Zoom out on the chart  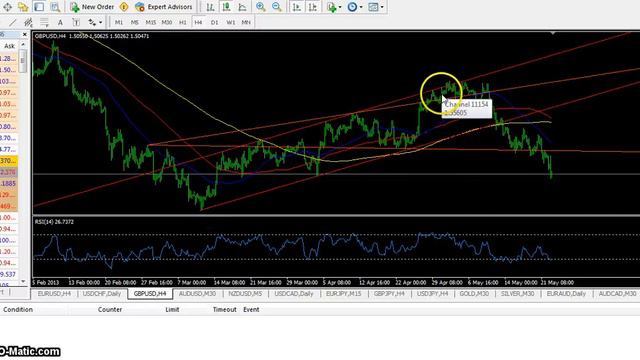[276, 7]
